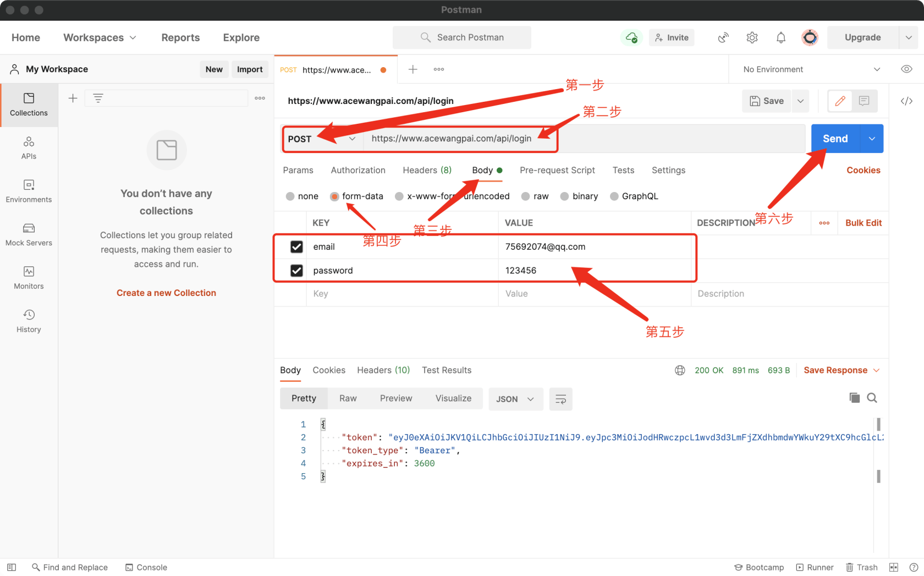Click the Send button
Image resolution: width=924 pixels, height=576 pixels.
pos(835,139)
